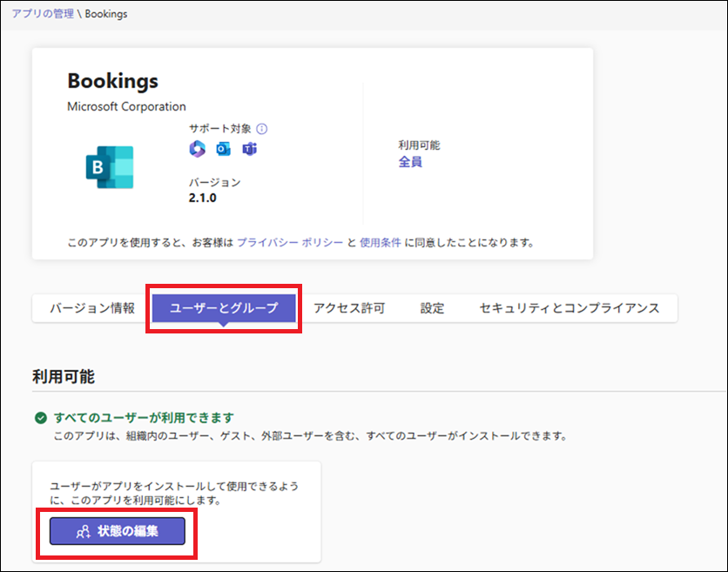Click the 利用可能 section heading

click(x=64, y=376)
